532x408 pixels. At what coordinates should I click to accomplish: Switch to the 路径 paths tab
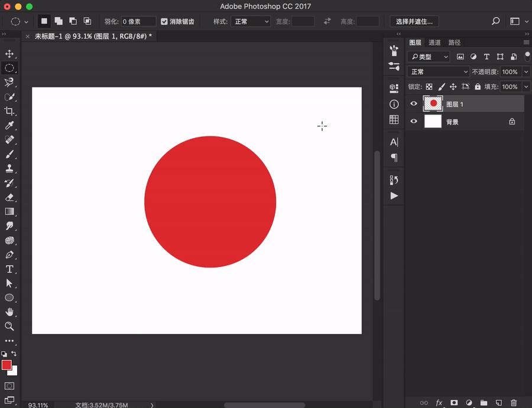pos(455,43)
